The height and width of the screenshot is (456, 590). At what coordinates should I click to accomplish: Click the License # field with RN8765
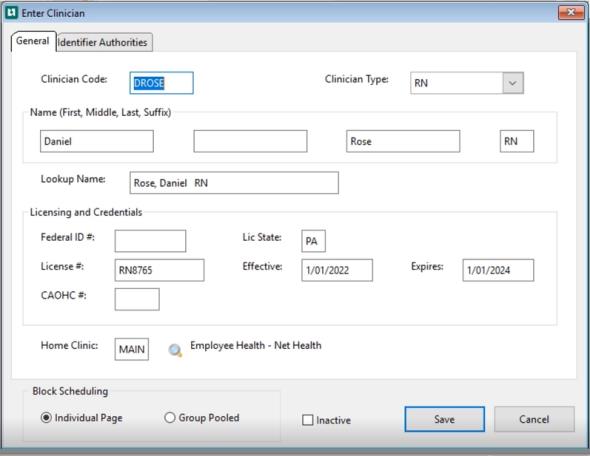point(160,270)
